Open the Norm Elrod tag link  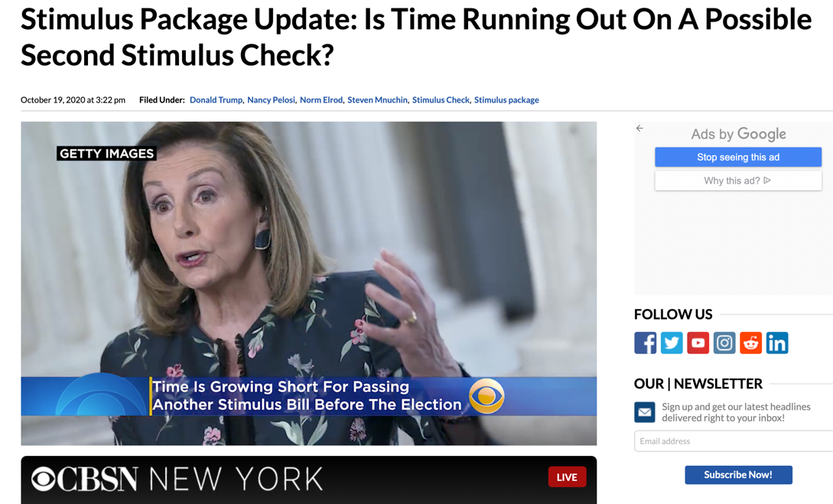coord(321,100)
